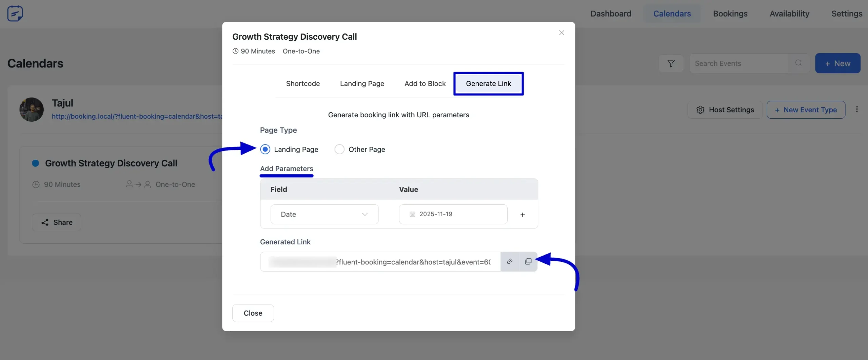Click the New Event Type button
This screenshot has height=360, width=868.
(x=806, y=110)
